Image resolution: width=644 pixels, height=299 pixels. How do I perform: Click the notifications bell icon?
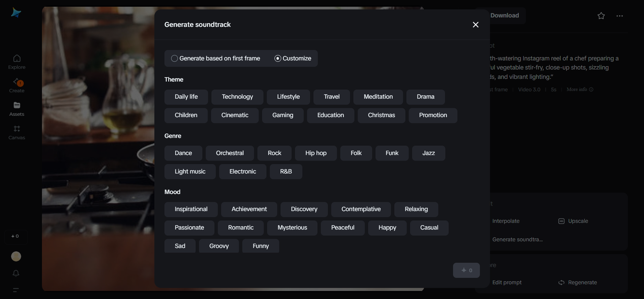[x=16, y=273]
